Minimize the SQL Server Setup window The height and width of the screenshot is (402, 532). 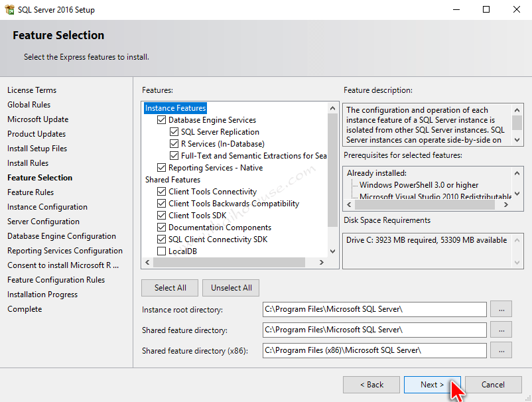tap(456, 9)
